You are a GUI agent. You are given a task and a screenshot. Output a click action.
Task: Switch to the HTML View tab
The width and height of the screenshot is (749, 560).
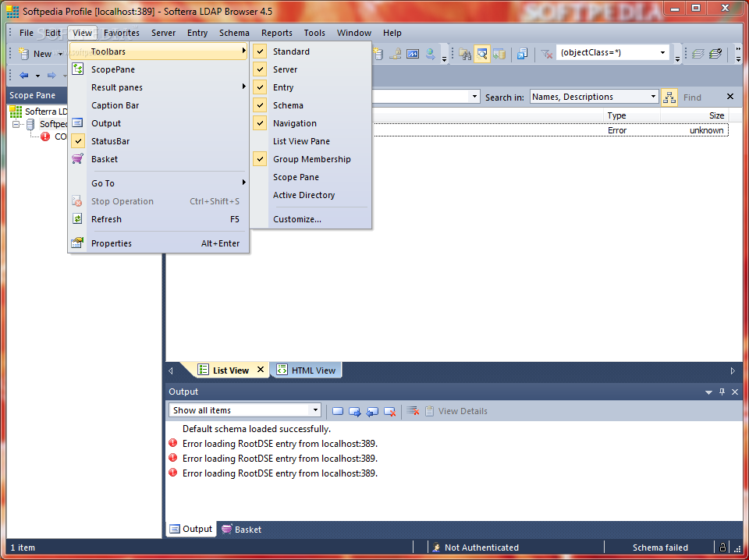tap(307, 370)
